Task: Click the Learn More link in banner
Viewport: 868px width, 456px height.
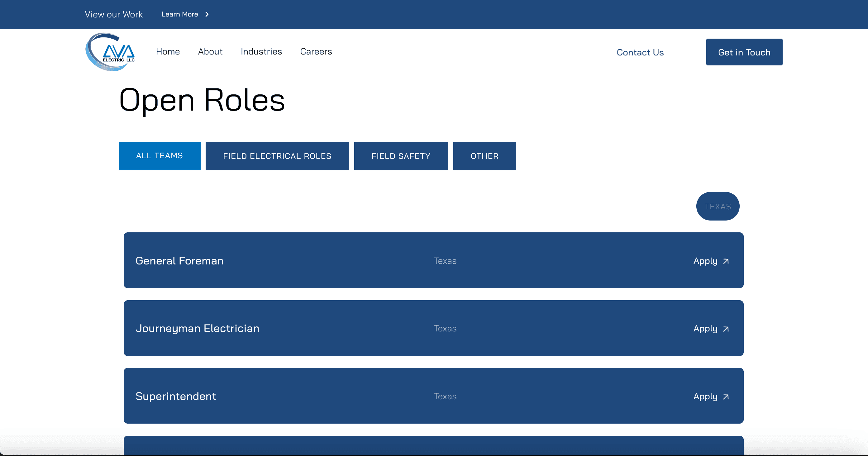Action: pos(179,14)
